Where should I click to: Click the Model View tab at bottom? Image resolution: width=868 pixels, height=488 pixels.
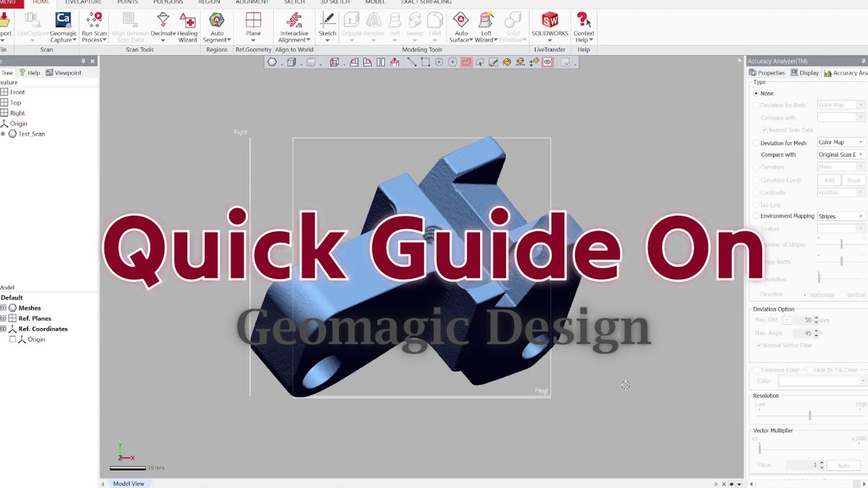pyautogui.click(x=128, y=483)
